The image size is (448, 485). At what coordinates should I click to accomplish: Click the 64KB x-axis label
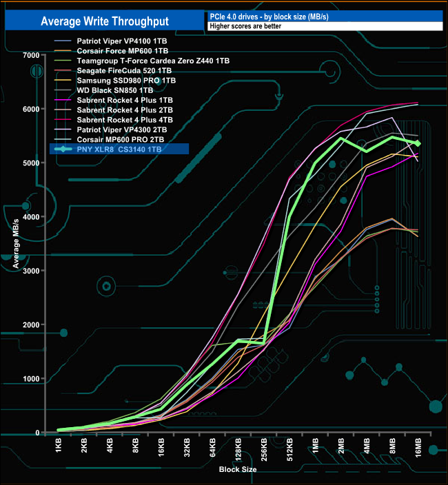212,447
